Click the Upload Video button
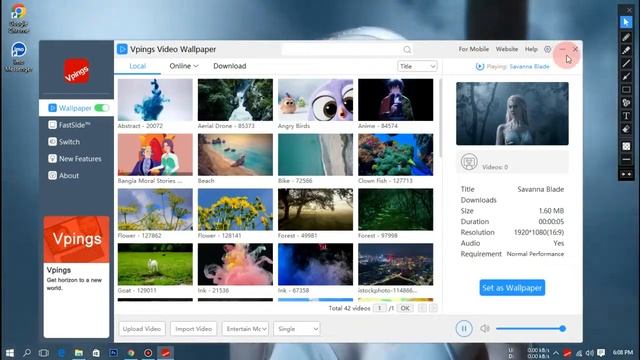Screen dimensions: 640x360 pos(142,329)
